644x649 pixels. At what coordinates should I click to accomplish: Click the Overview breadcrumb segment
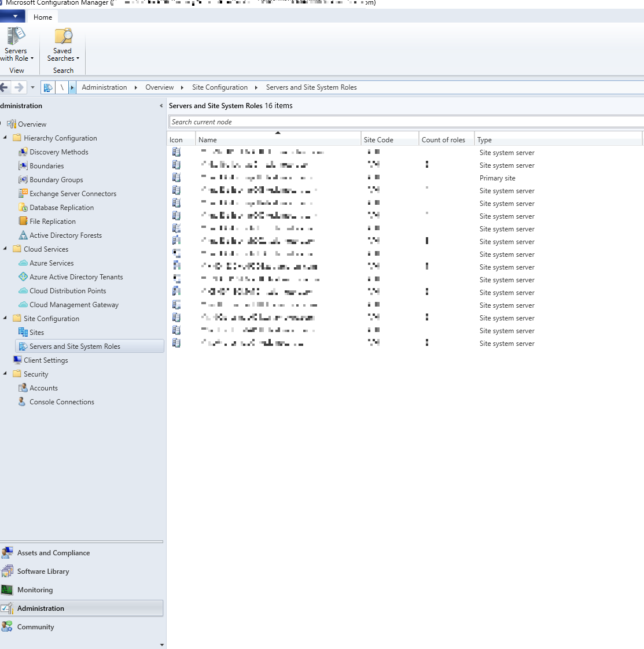point(160,87)
